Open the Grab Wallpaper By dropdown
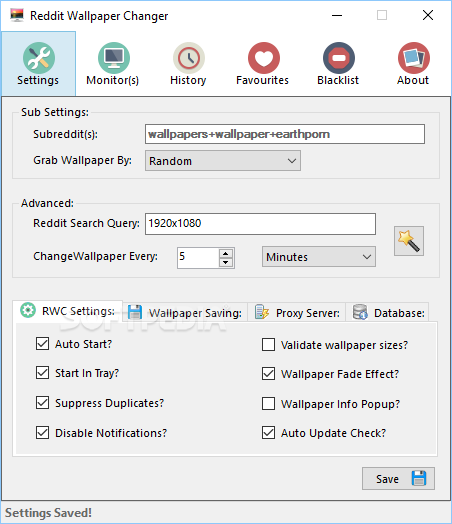The image size is (452, 524). pyautogui.click(x=223, y=161)
